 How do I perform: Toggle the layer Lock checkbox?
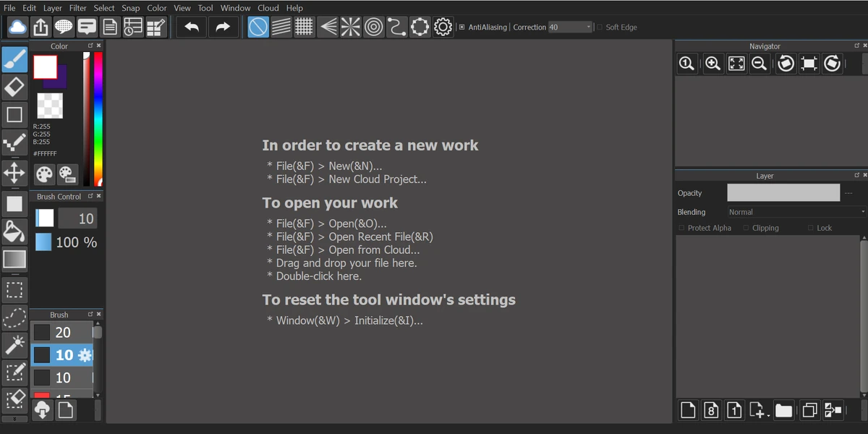click(811, 228)
